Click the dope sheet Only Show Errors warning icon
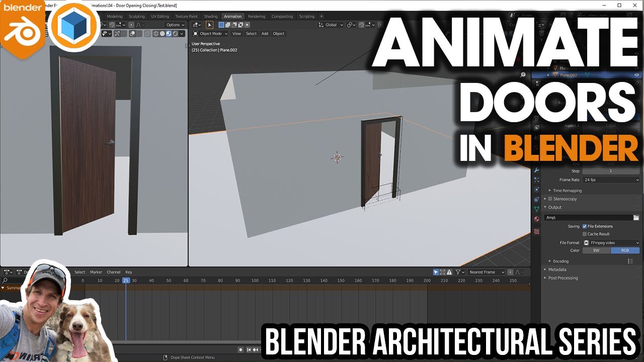 [x=449, y=272]
